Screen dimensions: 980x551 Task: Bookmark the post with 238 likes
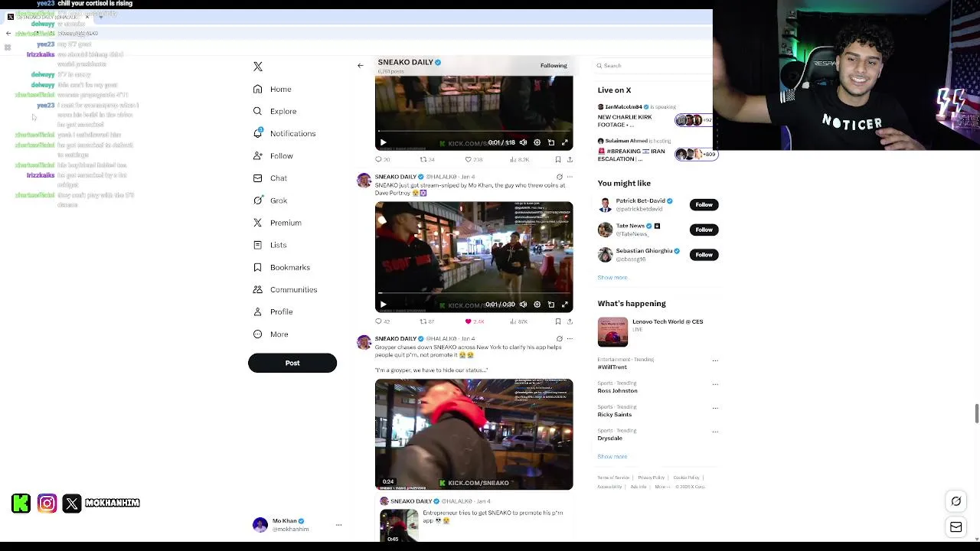tap(558, 160)
